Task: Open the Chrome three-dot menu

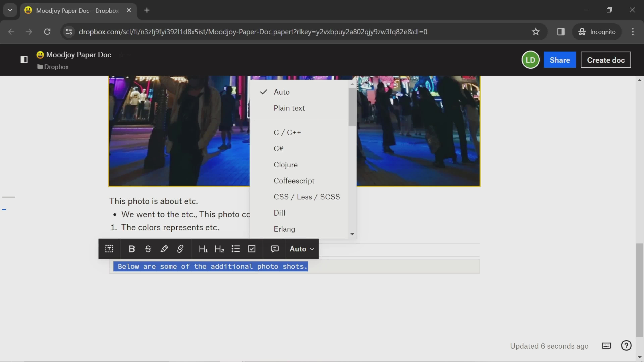Action: pos(633,32)
